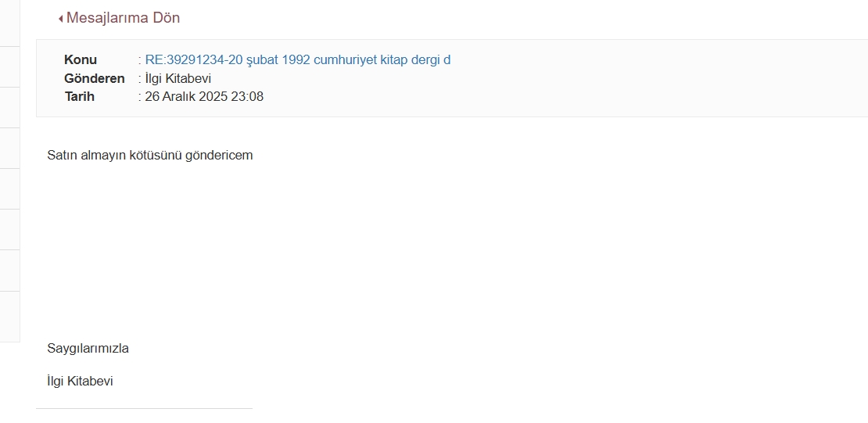Click the topmost blank left sidebar cell
Screen dimensions: 868x423
pos(10,23)
